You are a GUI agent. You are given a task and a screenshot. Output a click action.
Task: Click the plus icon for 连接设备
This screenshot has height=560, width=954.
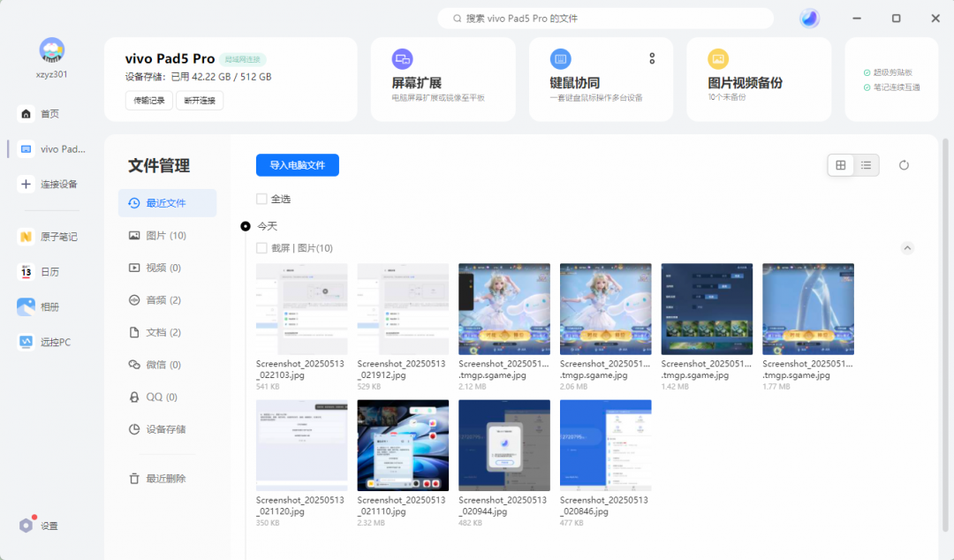(26, 184)
